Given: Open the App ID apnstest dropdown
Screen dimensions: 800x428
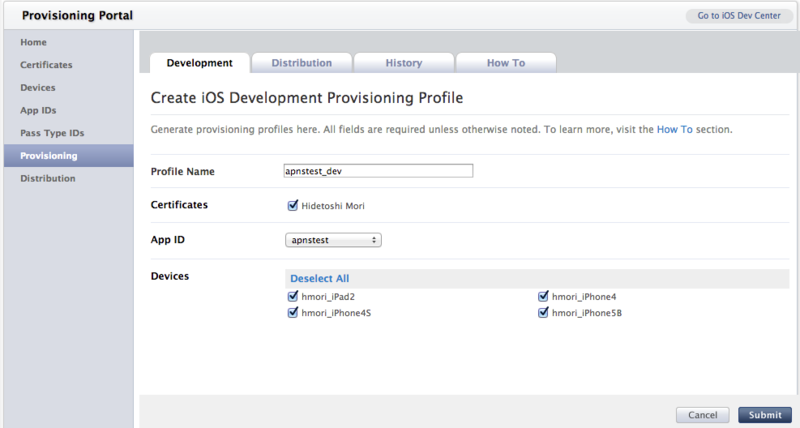Looking at the screenshot, I should click(x=332, y=240).
